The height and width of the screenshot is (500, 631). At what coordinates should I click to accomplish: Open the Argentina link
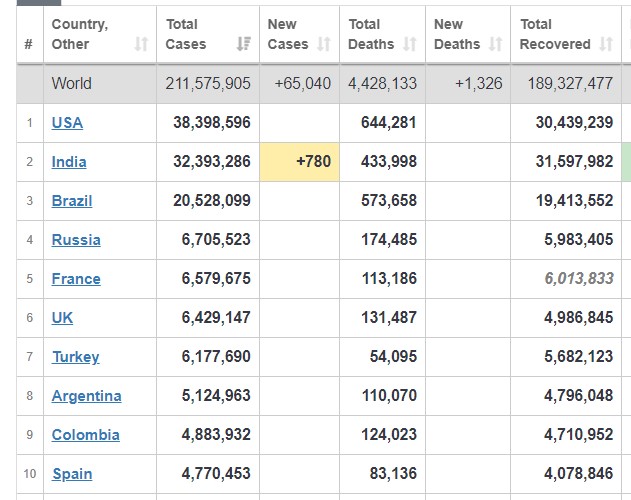point(87,396)
